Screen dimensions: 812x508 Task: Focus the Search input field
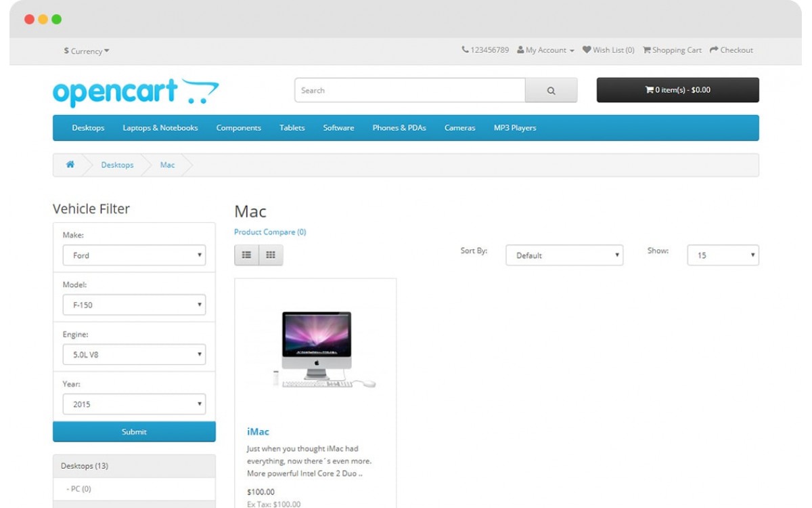click(410, 90)
